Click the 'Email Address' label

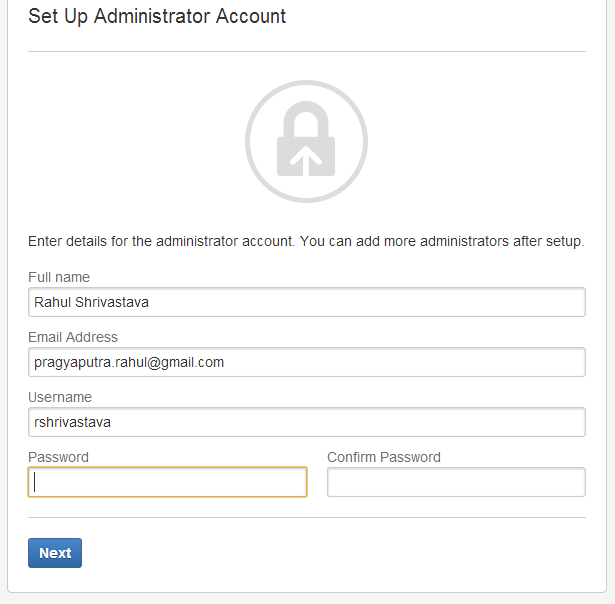pyautogui.click(x=73, y=337)
